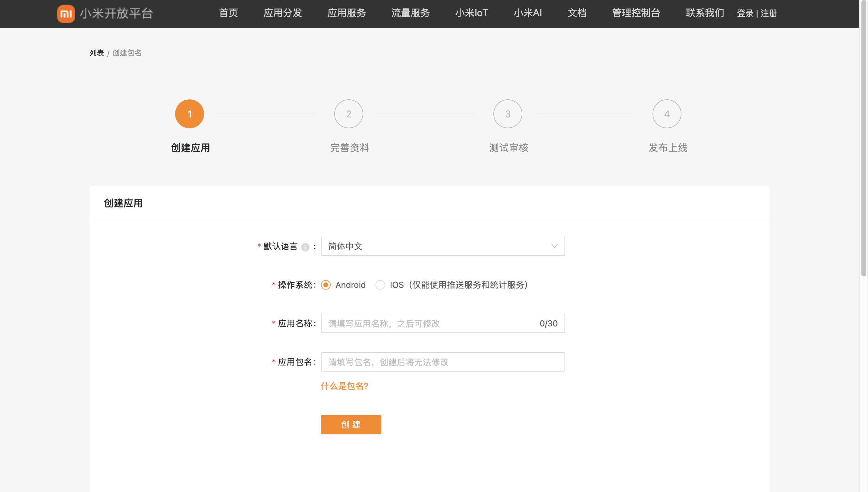Focus the 应用包名 input field
The width and height of the screenshot is (868, 492).
coord(443,362)
